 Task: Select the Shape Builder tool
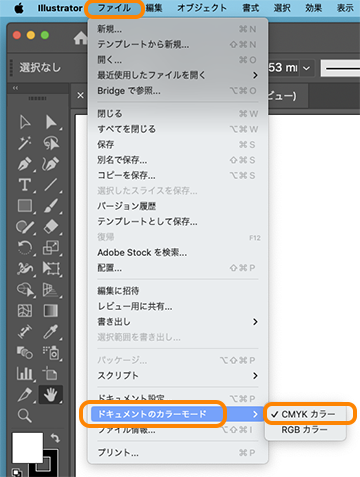coord(25,290)
